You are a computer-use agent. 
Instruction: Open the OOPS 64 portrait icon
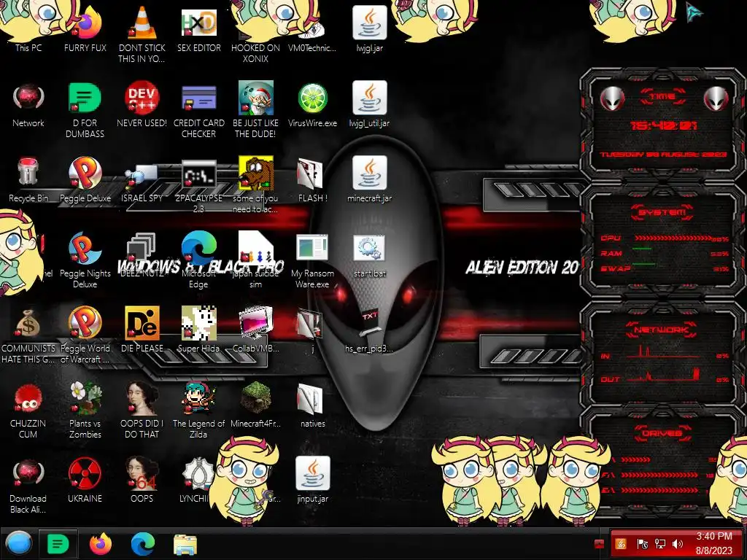[142, 480]
